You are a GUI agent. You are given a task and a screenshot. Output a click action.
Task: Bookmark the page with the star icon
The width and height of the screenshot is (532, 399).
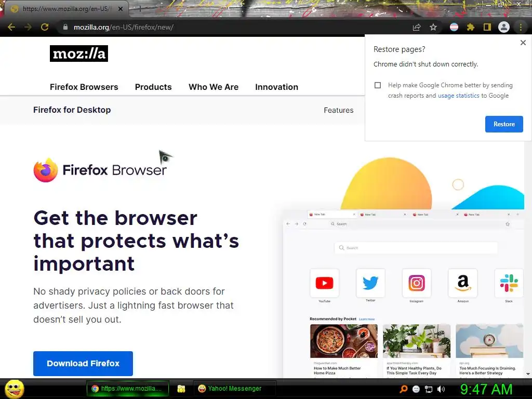433,27
